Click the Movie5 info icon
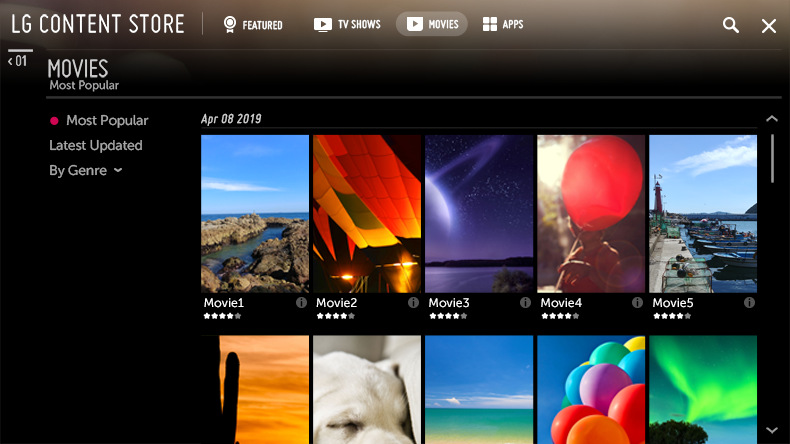Screen dimensions: 790x444 pos(749,302)
